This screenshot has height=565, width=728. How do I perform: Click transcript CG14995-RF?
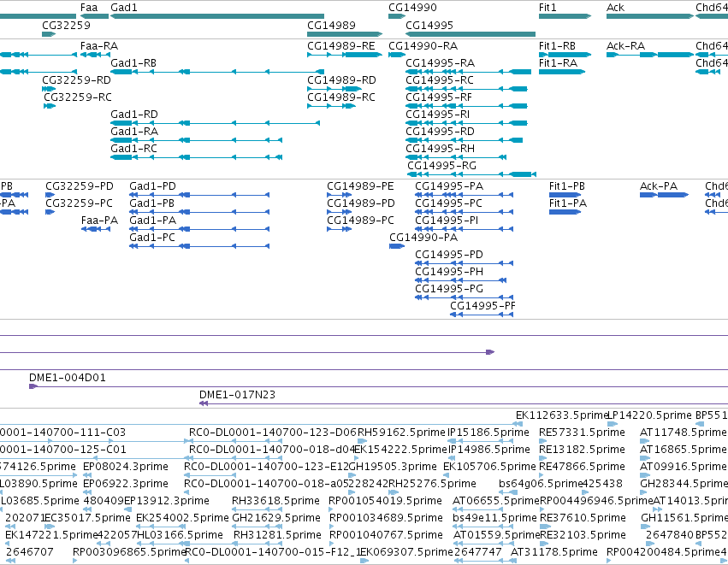click(x=439, y=97)
